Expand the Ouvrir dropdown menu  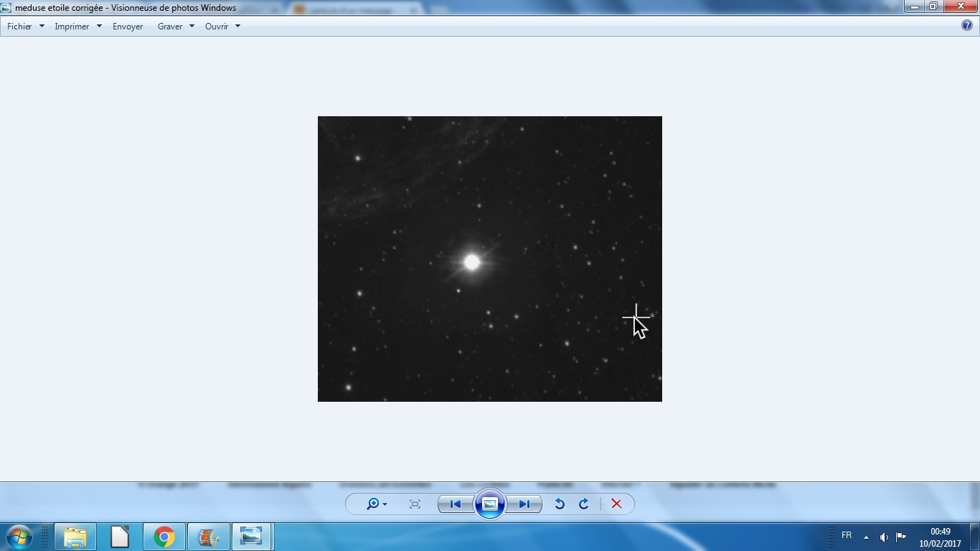(x=222, y=27)
